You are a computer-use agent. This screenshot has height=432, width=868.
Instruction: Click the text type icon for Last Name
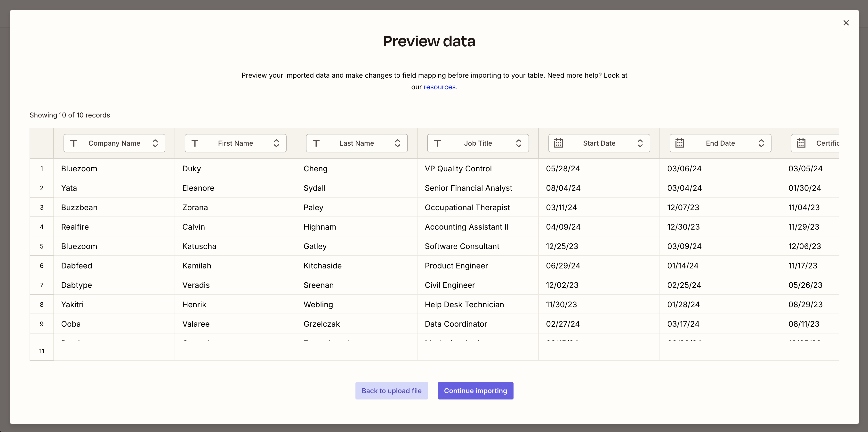pos(316,143)
